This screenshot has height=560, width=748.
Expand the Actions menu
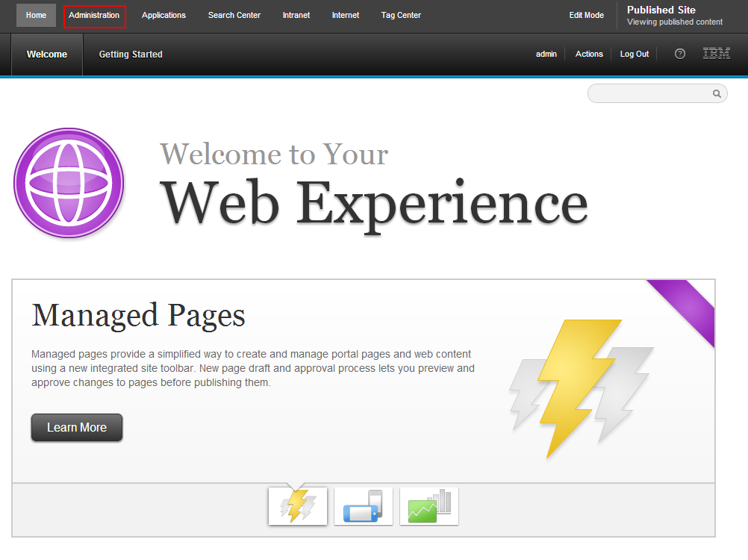point(589,55)
